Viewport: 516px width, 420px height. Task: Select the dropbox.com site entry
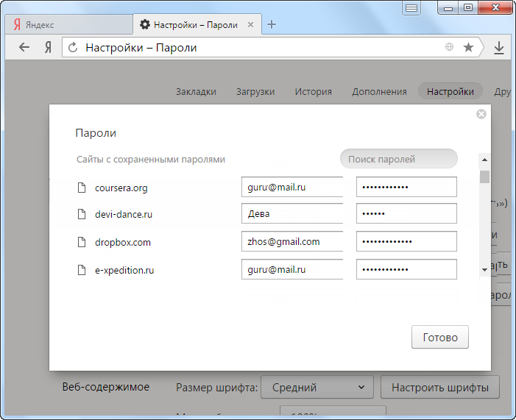pyautogui.click(x=123, y=243)
